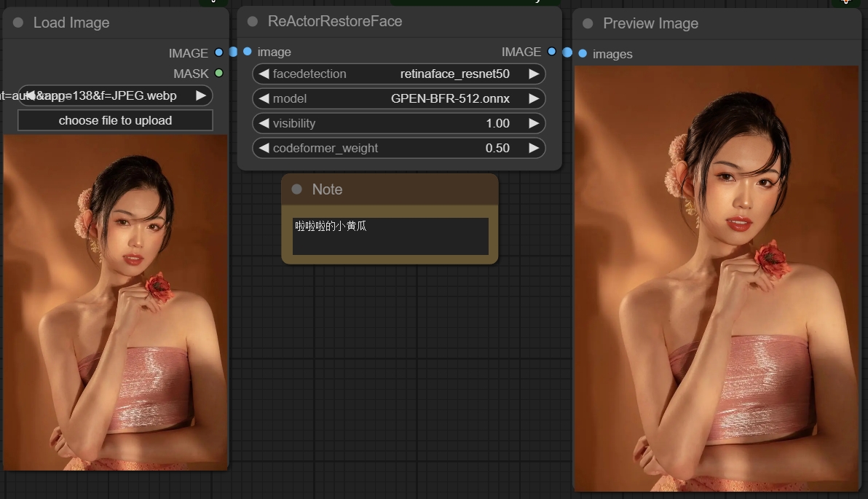Click the green MASK output port

(x=218, y=74)
